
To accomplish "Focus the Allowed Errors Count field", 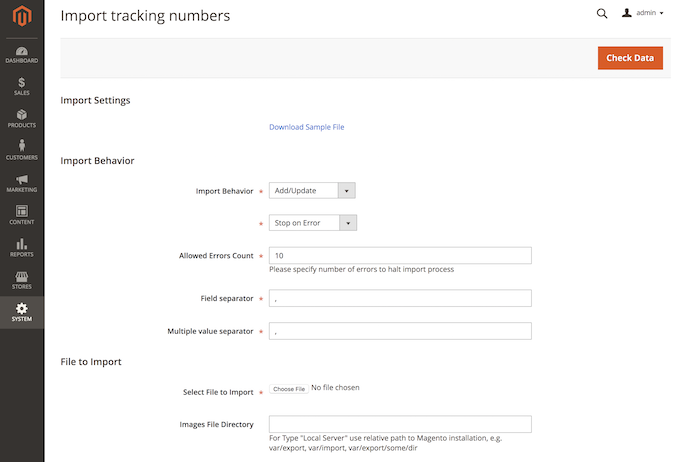I will tap(400, 256).
